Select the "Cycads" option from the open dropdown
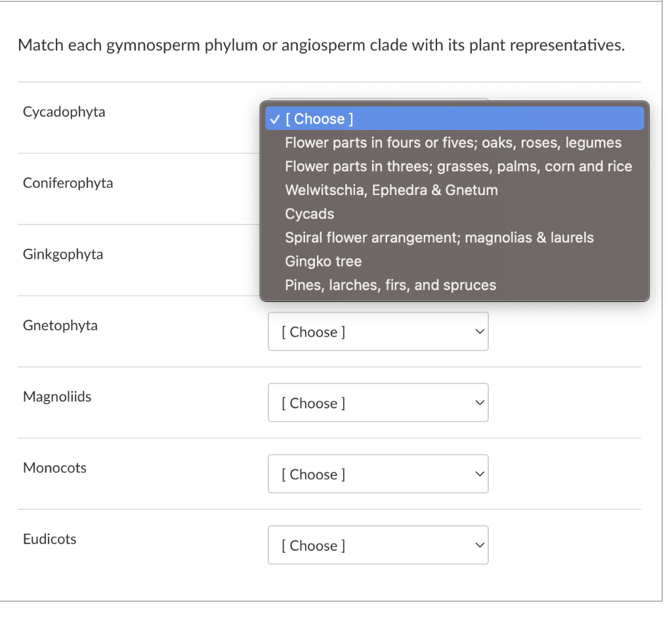The width and height of the screenshot is (672, 642). pyautogui.click(x=308, y=213)
